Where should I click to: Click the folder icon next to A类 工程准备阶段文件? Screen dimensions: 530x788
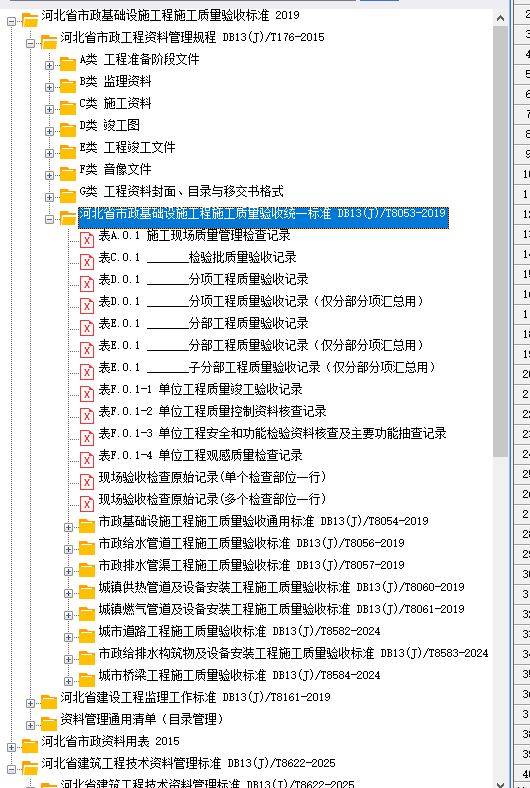click(x=68, y=64)
